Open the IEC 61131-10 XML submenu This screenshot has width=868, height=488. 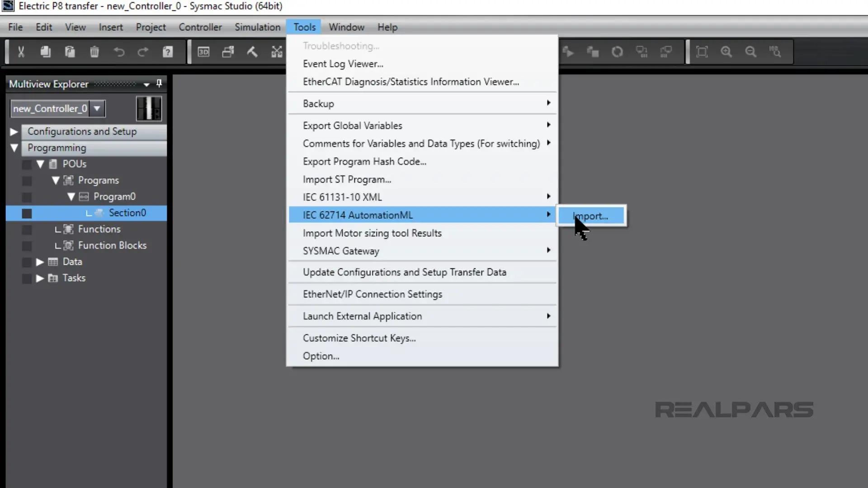(x=422, y=197)
